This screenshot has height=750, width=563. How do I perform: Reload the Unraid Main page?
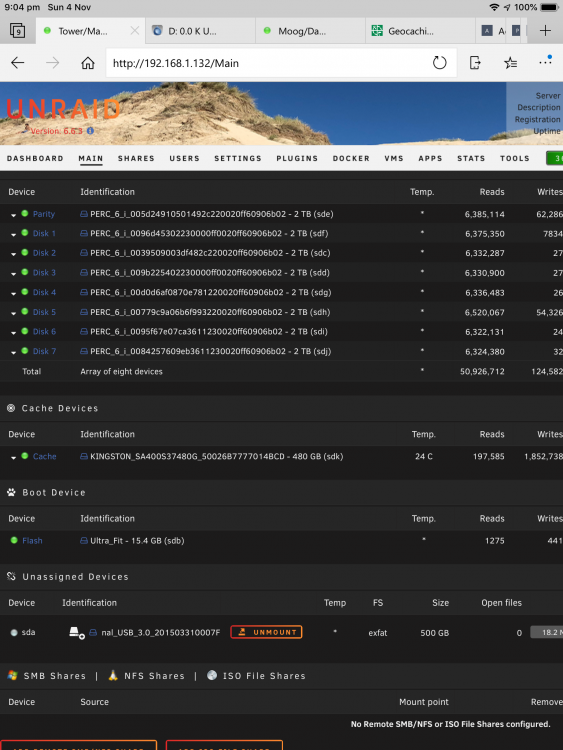click(439, 63)
